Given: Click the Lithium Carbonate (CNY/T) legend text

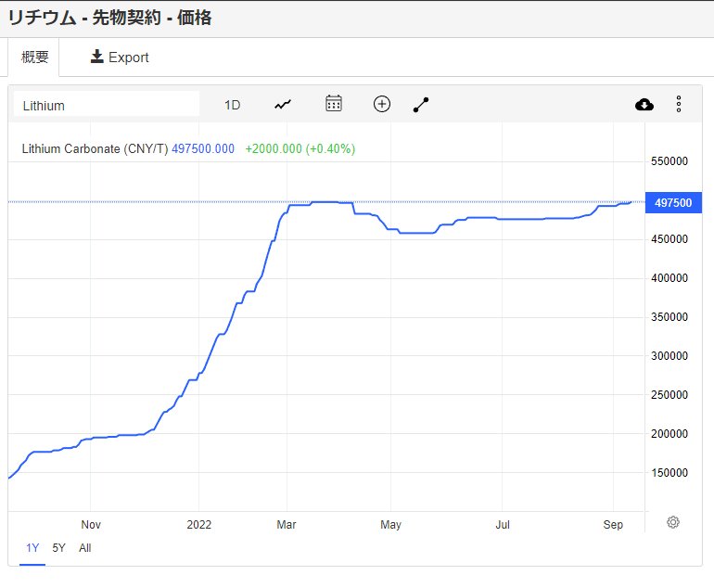Looking at the screenshot, I should pos(96,149).
